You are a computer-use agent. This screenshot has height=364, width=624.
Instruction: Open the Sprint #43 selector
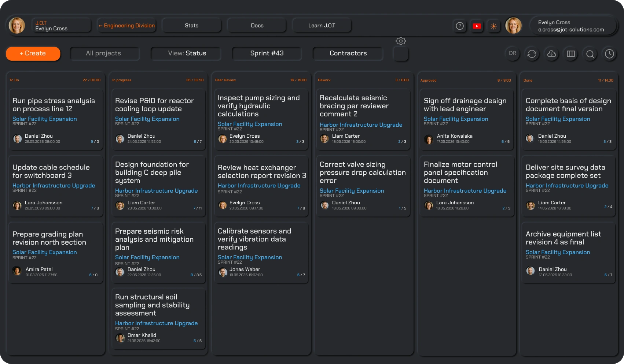coord(267,53)
